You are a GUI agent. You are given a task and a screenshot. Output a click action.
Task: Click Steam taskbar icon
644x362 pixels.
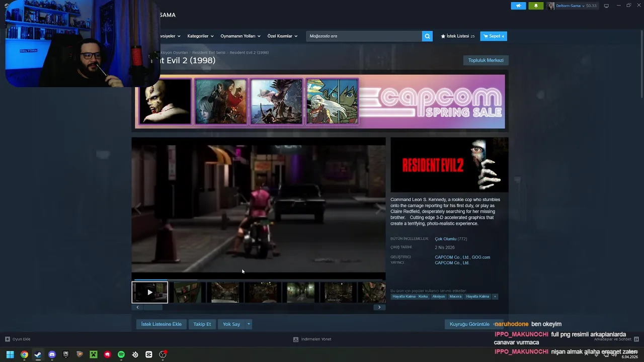tap(38, 354)
